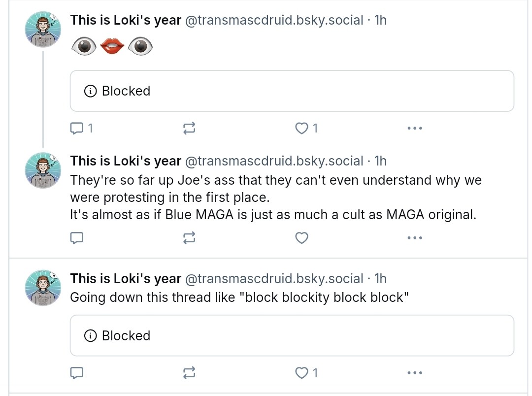This screenshot has width=532, height=396.
Task: Click the info icon in the first Blocked box
Action: [x=90, y=91]
